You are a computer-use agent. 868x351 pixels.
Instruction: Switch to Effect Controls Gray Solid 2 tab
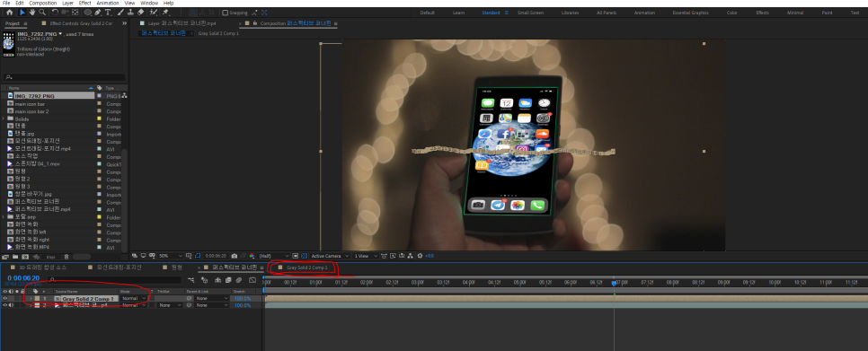[x=81, y=23]
